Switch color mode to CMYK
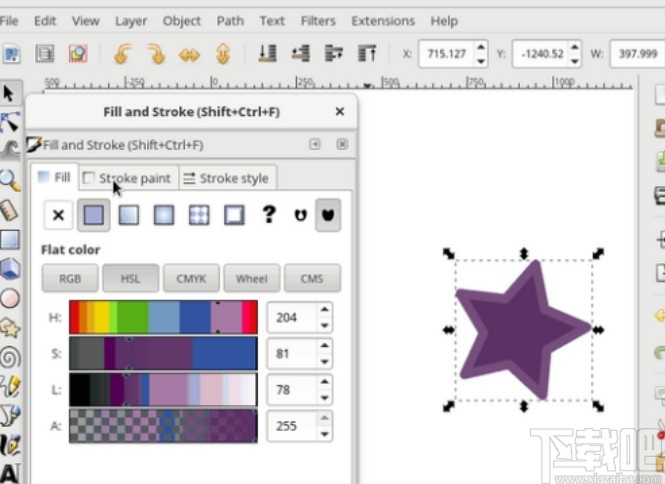665x484 pixels. (191, 279)
